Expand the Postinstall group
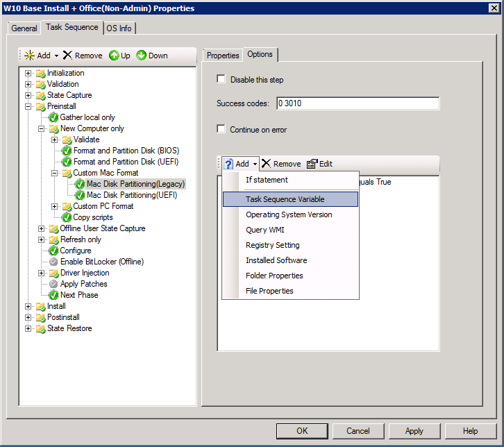The image size is (504, 447). tap(28, 317)
